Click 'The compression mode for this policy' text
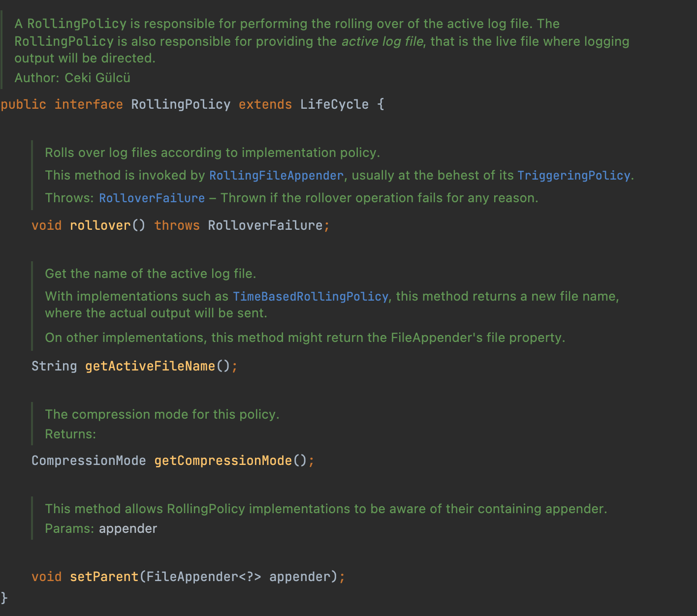 pyautogui.click(x=162, y=415)
